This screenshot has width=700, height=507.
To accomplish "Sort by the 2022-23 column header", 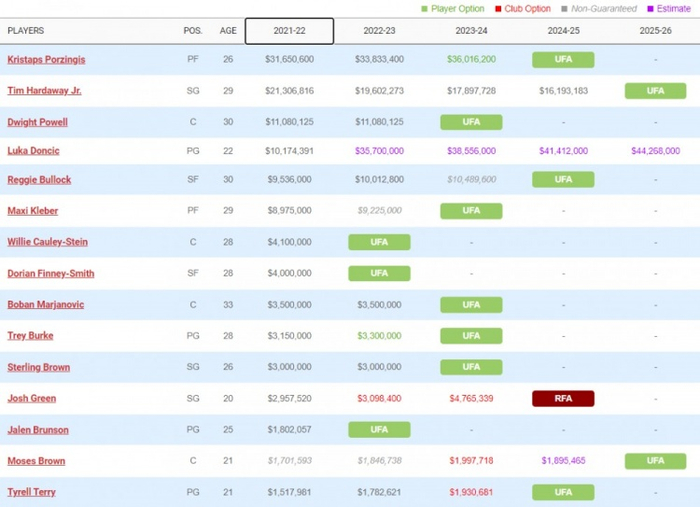I will pyautogui.click(x=379, y=31).
